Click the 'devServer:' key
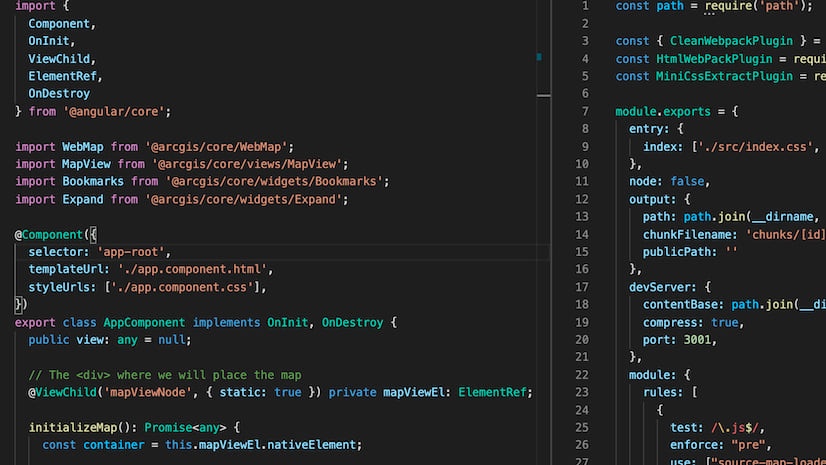 (x=663, y=288)
